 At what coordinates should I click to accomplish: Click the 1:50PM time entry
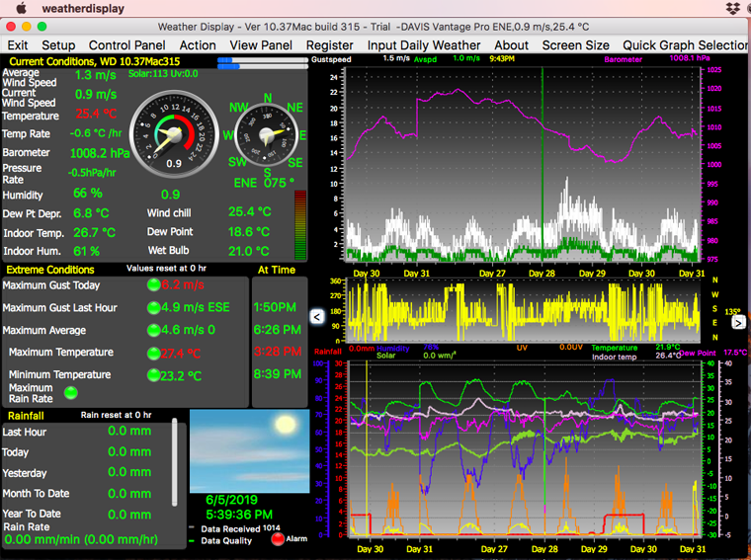(275, 307)
